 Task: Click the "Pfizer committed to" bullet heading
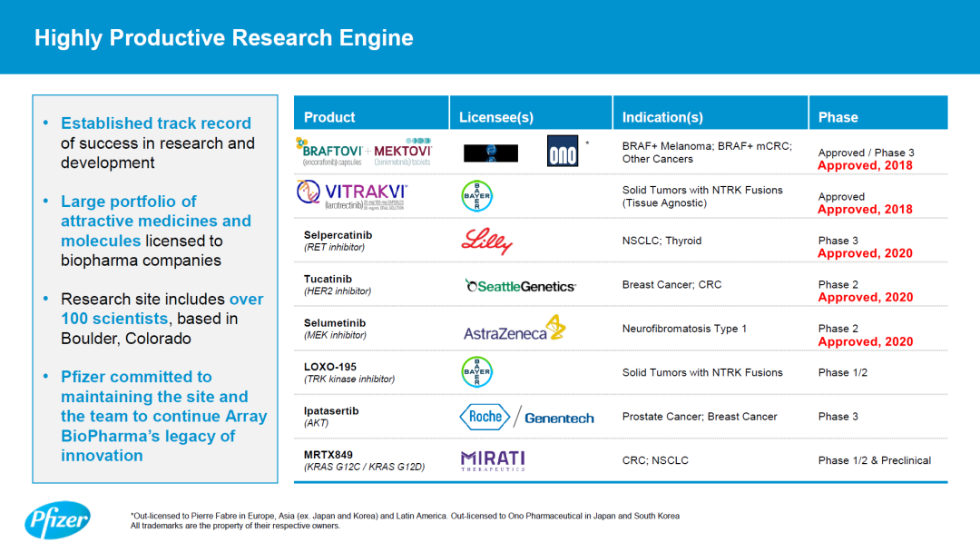pyautogui.click(x=136, y=377)
